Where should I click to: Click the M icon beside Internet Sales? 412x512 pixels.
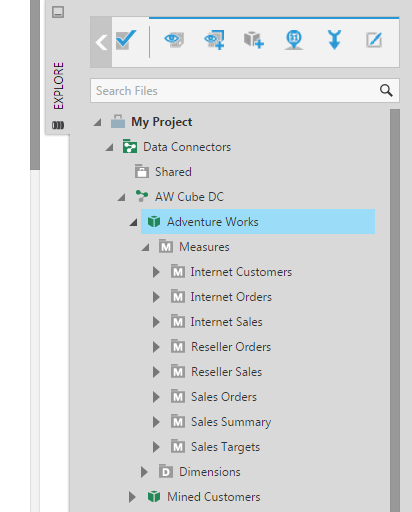[x=178, y=321]
